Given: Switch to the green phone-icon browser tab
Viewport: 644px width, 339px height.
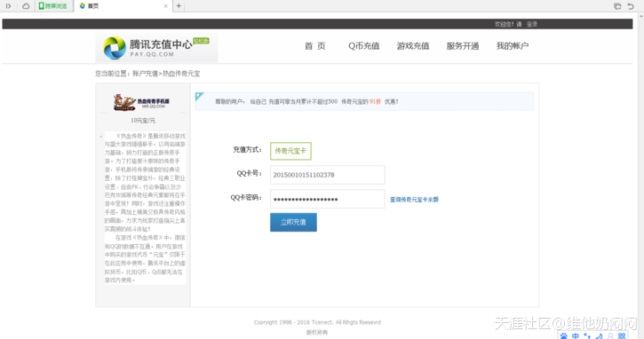Looking at the screenshot, I should 53,5.
